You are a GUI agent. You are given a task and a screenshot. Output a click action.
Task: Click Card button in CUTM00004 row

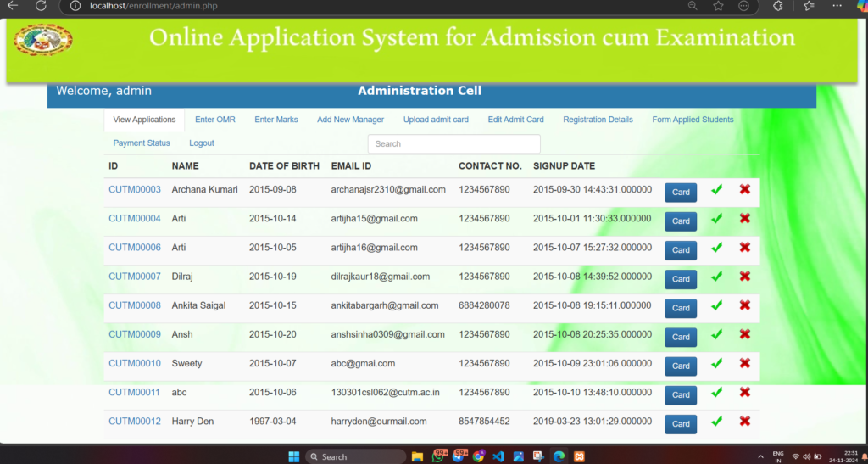[x=681, y=221]
